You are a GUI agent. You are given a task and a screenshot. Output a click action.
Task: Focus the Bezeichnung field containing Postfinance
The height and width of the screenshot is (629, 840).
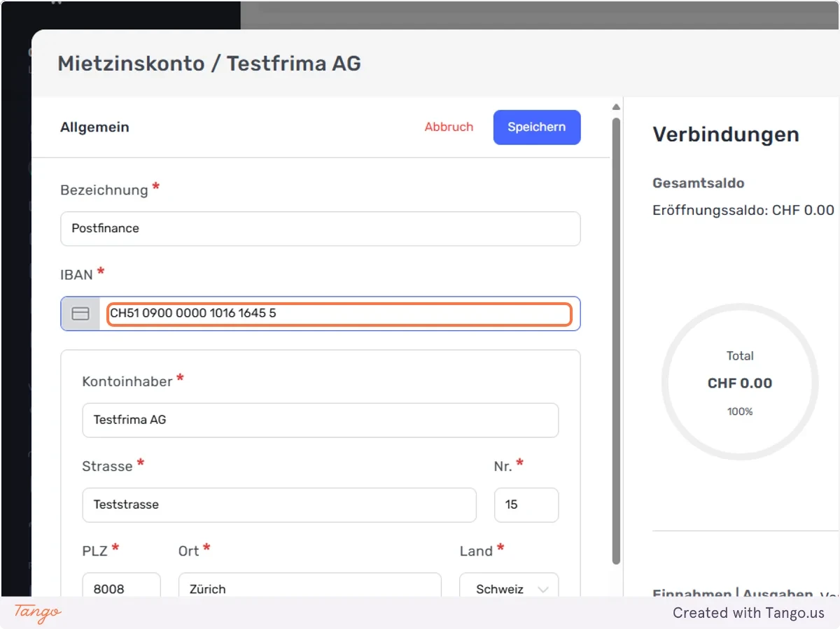point(321,229)
